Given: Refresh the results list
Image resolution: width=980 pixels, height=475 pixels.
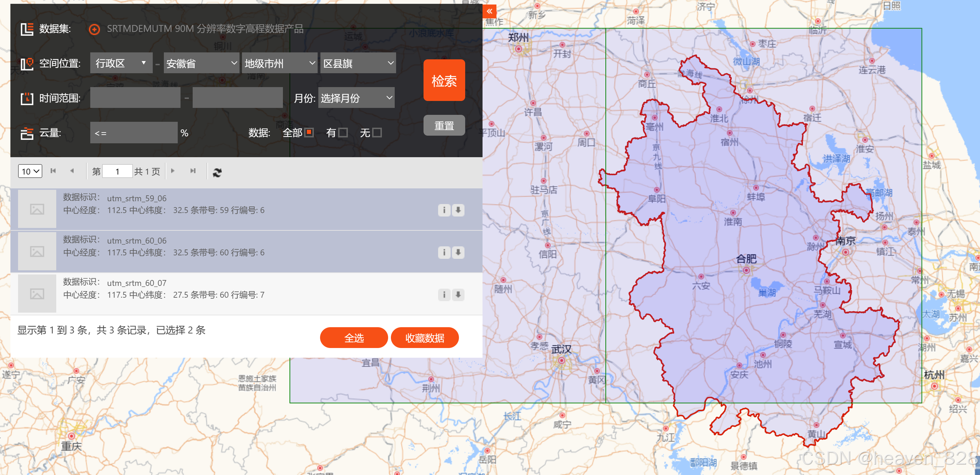Looking at the screenshot, I should 217,172.
